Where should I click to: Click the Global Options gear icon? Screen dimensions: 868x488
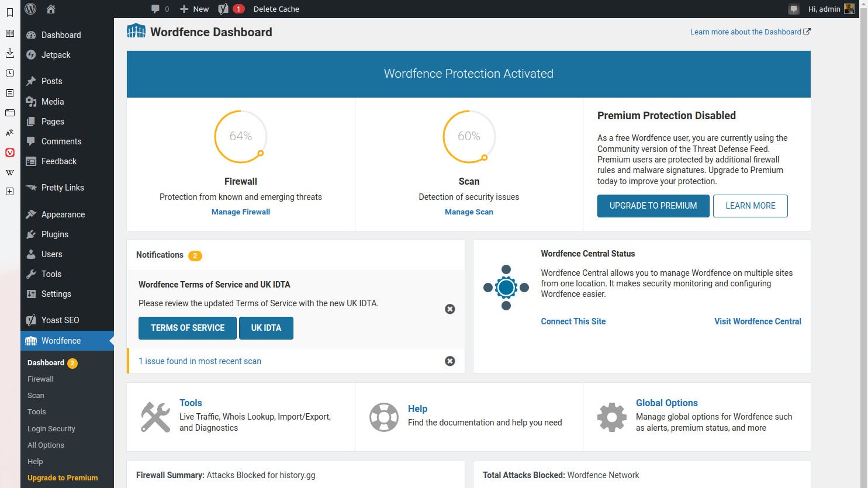tap(612, 417)
